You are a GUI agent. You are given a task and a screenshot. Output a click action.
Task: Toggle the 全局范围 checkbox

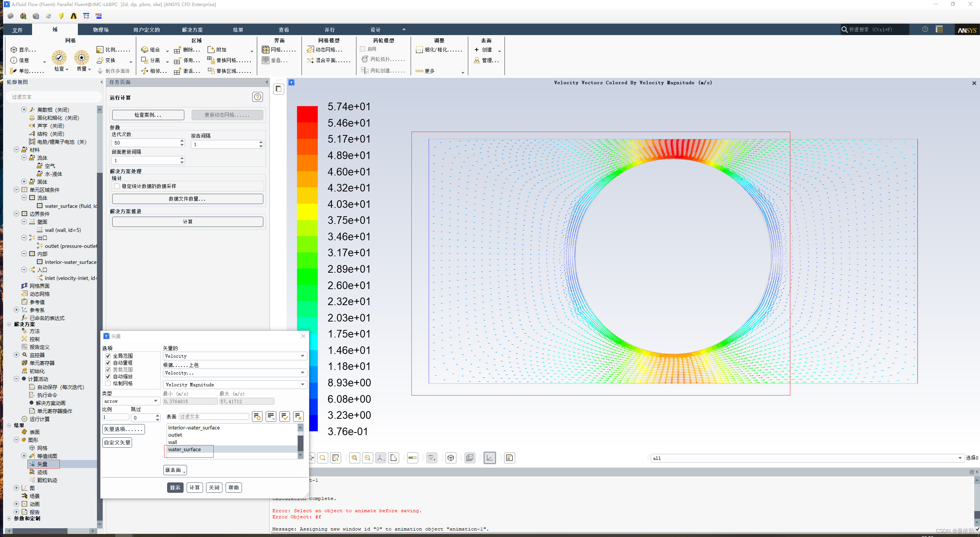point(108,356)
